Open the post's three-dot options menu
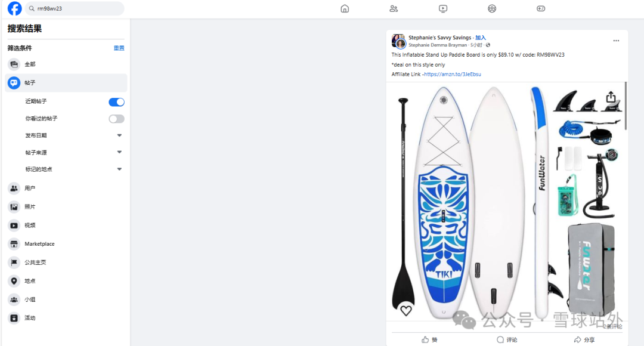 [x=616, y=41]
